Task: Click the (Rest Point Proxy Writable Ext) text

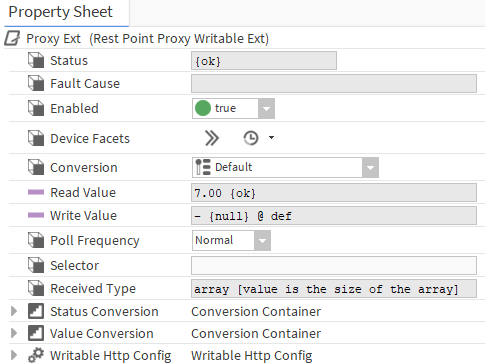Action: coord(179,39)
